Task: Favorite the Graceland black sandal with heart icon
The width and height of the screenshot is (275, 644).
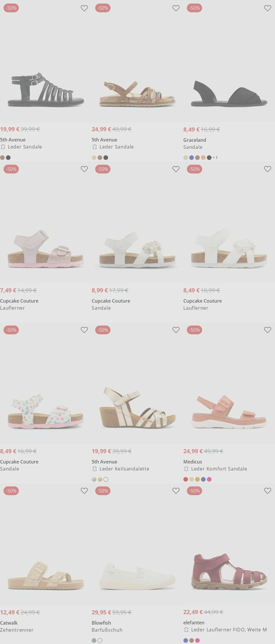Action: tap(268, 8)
